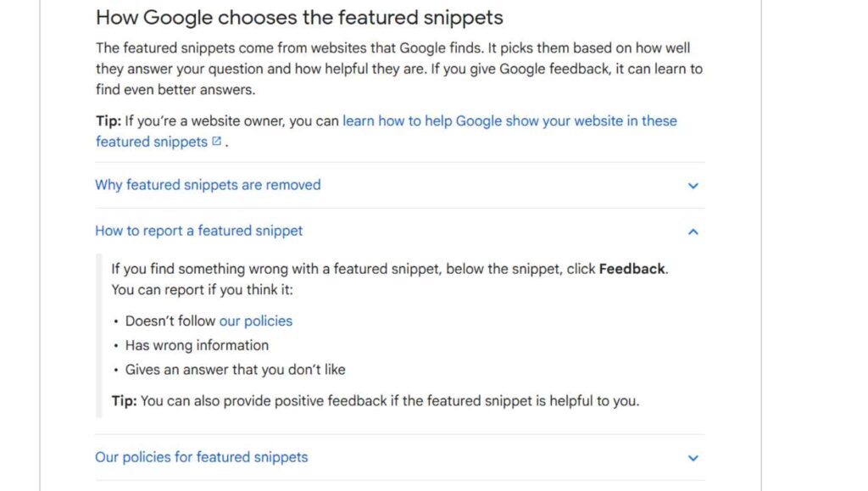This screenshot has height=491, width=868.
Task: Click "Gives an answer that you don't like" bullet
Action: [x=235, y=370]
